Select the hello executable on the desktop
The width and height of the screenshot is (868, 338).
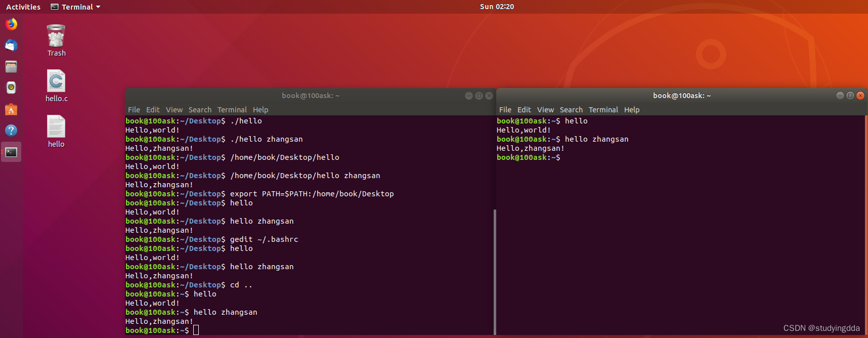(x=56, y=132)
